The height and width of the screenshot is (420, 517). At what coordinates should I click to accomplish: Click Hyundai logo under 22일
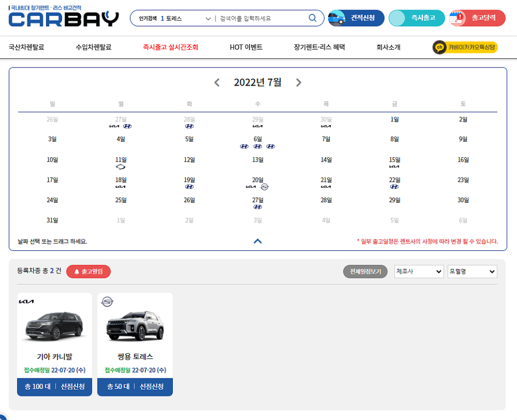(x=394, y=187)
